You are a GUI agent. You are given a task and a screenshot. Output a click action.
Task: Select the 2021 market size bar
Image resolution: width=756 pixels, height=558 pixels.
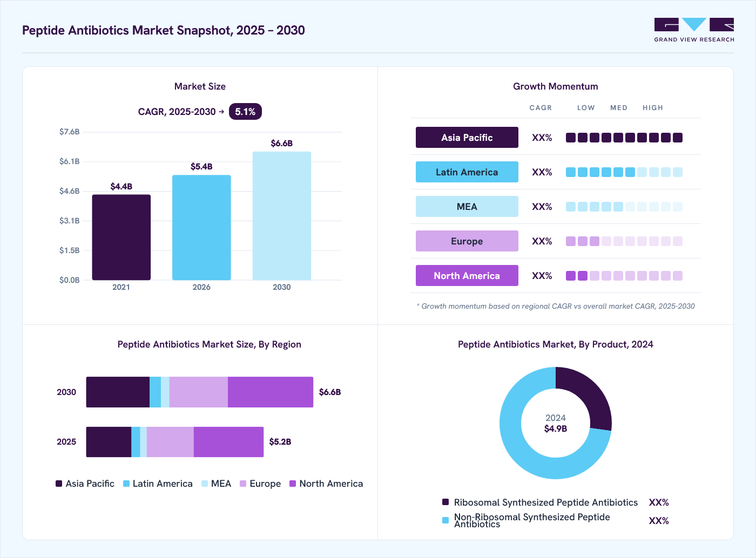coord(122,237)
